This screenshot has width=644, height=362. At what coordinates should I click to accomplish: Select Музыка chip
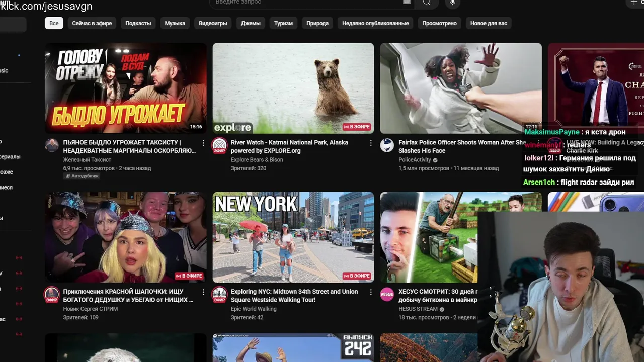pos(175,23)
